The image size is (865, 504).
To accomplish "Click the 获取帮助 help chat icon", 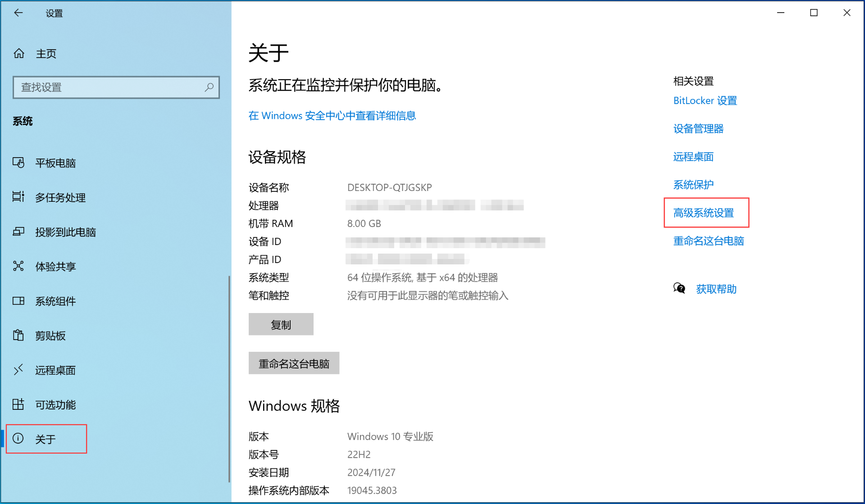I will point(679,288).
